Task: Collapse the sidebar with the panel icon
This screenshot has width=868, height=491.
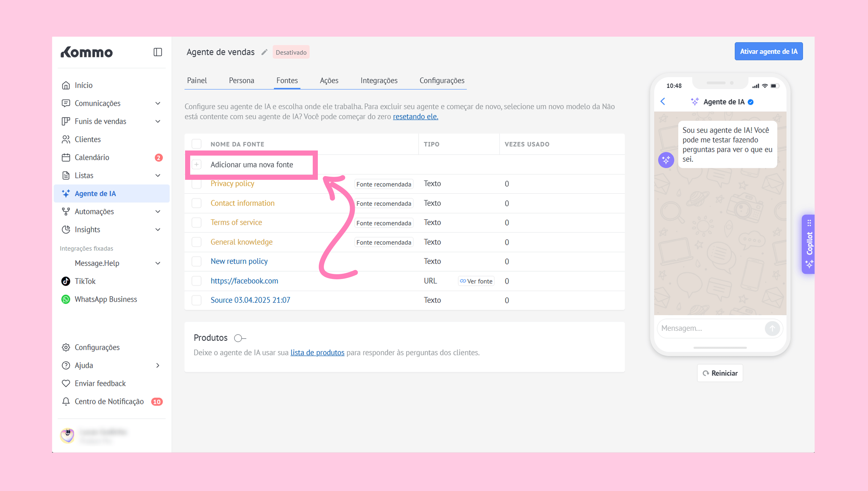Action: click(158, 52)
